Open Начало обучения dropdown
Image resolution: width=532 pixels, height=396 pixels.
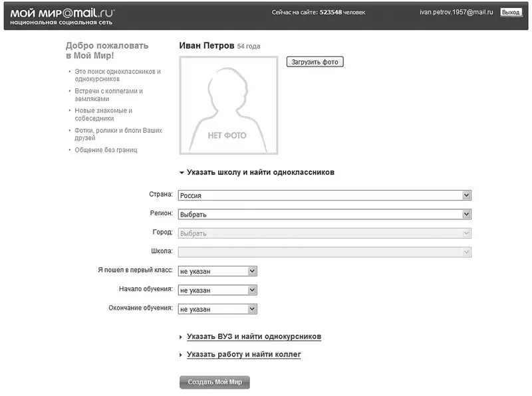pos(217,290)
